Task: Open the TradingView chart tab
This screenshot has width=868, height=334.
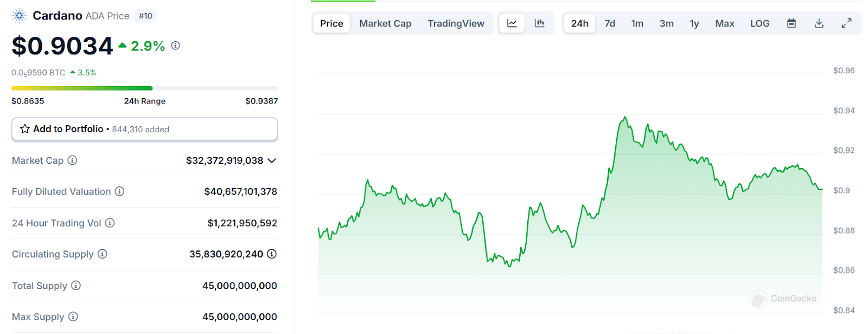Action: [x=456, y=23]
